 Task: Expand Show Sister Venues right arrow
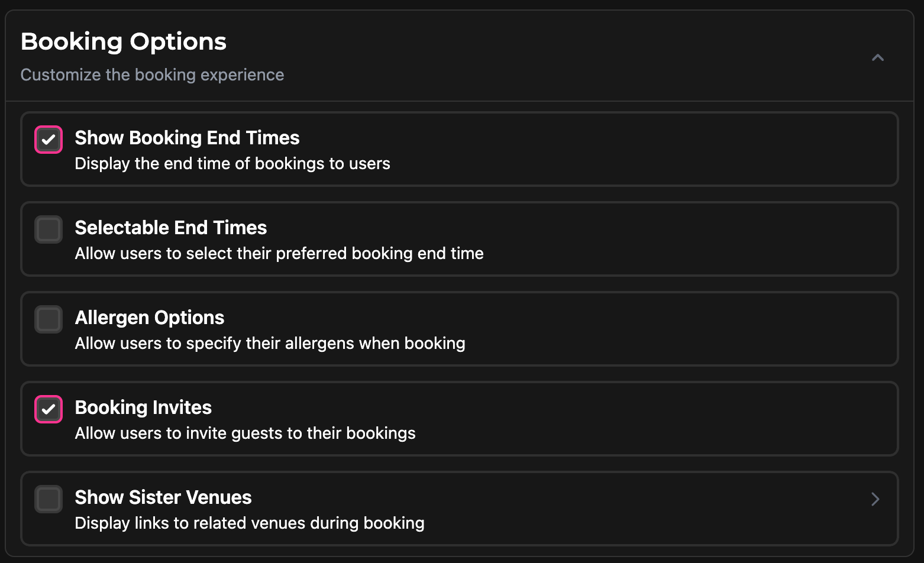pos(875,499)
